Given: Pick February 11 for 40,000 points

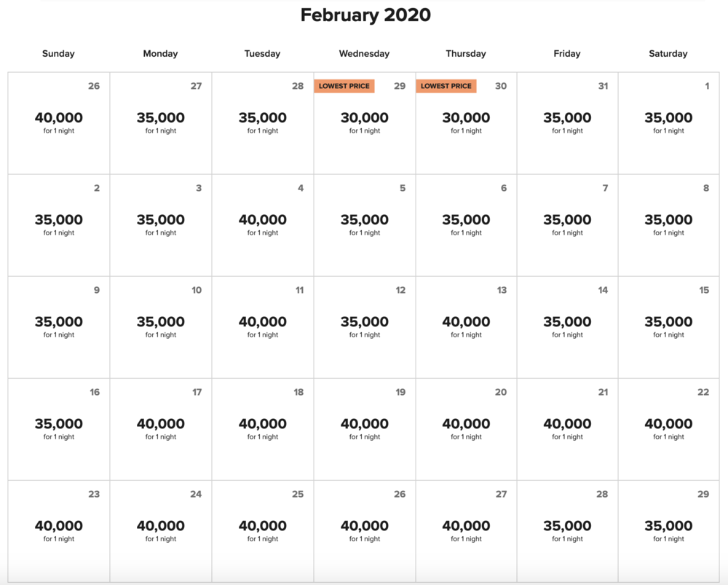Looking at the screenshot, I should pyautogui.click(x=263, y=326).
